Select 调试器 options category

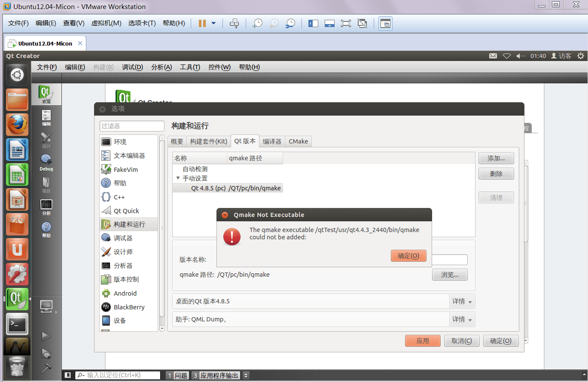pos(128,238)
